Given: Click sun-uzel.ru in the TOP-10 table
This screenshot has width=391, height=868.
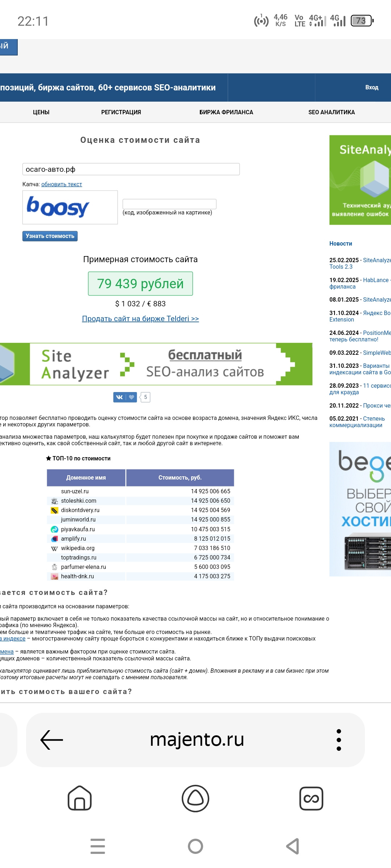Looking at the screenshot, I should pyautogui.click(x=75, y=492).
